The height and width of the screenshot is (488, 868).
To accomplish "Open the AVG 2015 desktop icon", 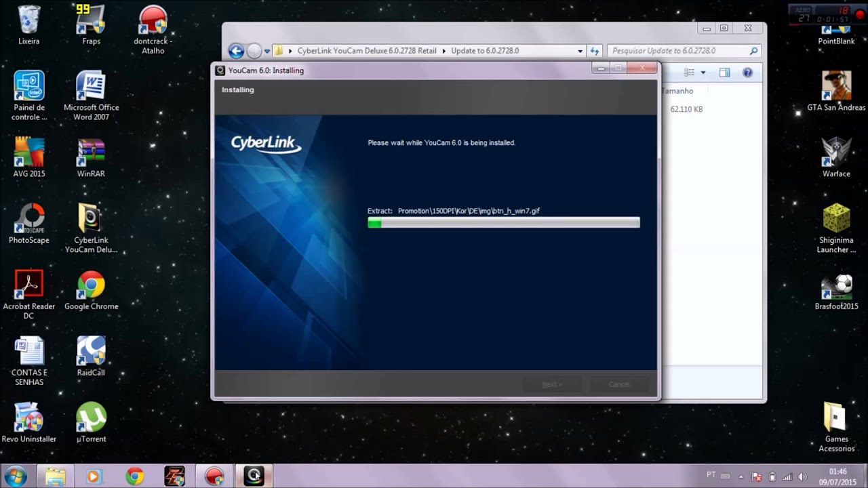I will 29,158.
